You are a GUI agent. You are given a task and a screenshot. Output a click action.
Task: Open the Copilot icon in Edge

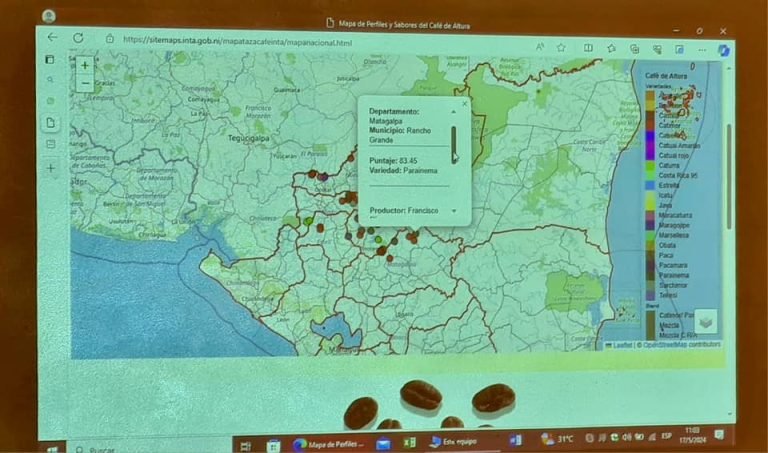click(x=723, y=50)
